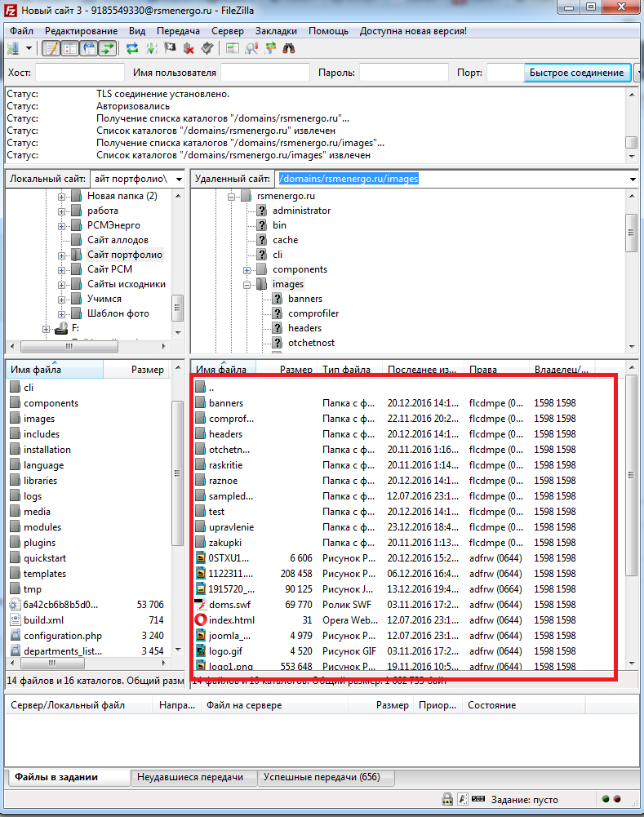Select otchetnost folder in remote tree
Viewport: 644px width, 817px height.
311,343
